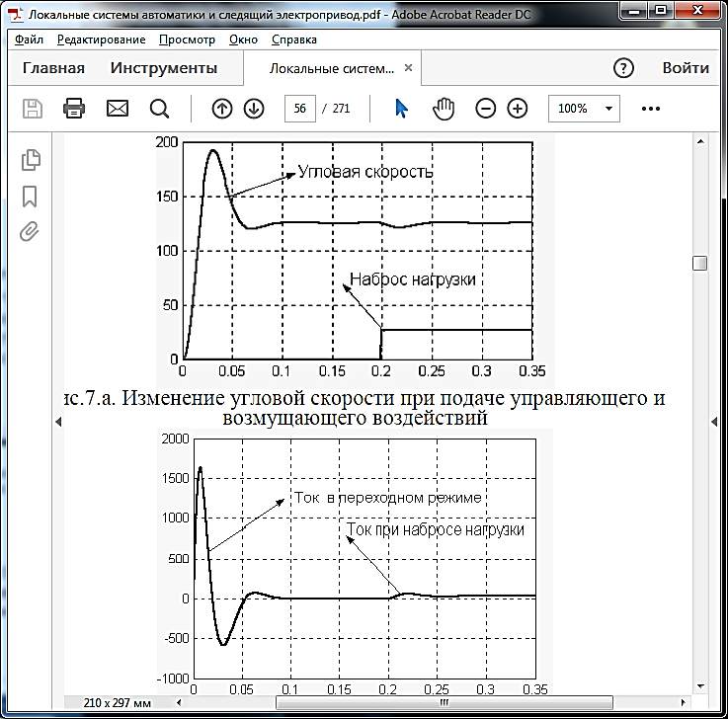Screen dimensions: 728x719
Task: Open the Attachments paperclip panel
Action: [31, 232]
